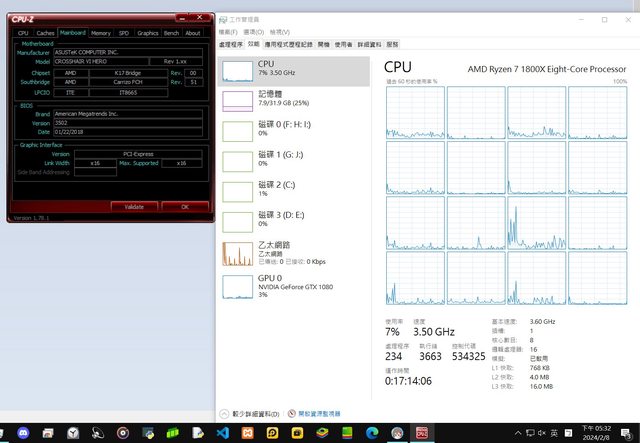This screenshot has height=443, width=640.
Task: Collapse view with 較少詳細資料 chevron
Action: (224, 414)
